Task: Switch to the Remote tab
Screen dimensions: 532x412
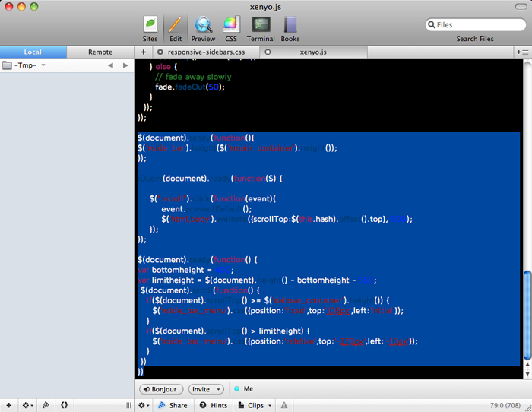Action: 100,52
